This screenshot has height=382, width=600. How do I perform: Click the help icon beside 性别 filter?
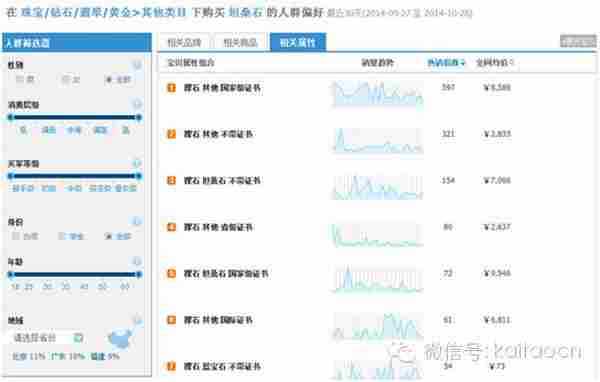[137, 64]
